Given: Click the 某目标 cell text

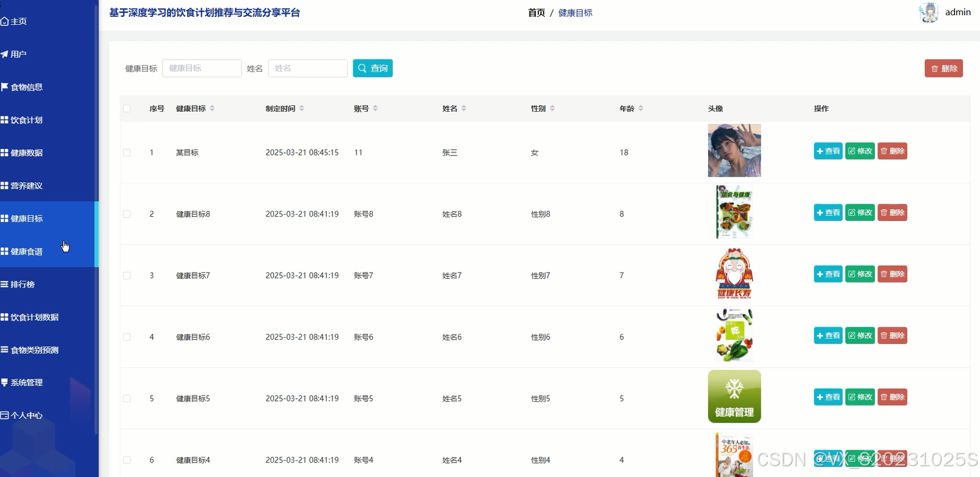Looking at the screenshot, I should coord(187,153).
